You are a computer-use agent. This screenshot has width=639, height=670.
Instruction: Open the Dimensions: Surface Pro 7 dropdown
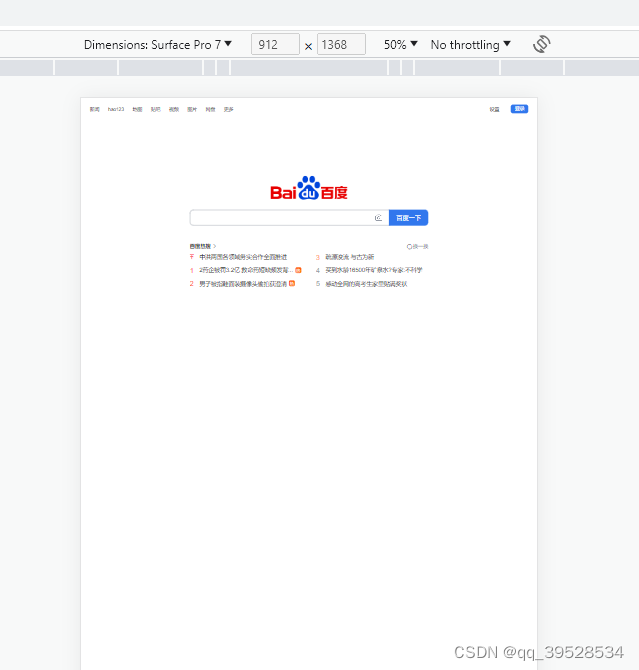[158, 44]
